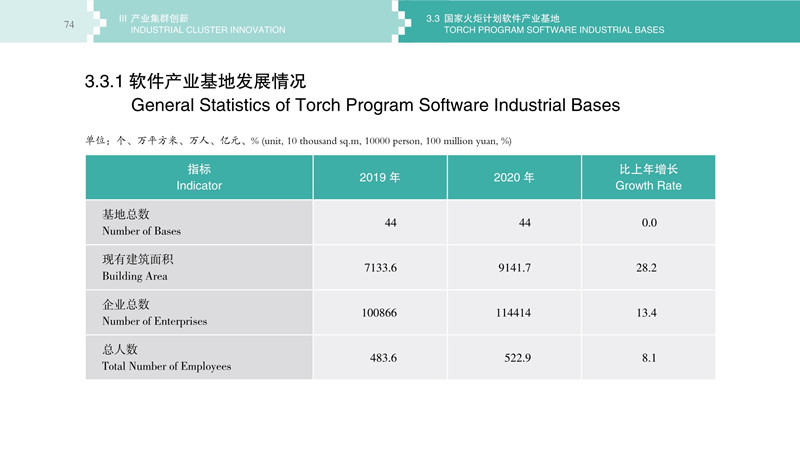800x463 pixels.
Task: Click the value 100866
Action: coord(379,312)
